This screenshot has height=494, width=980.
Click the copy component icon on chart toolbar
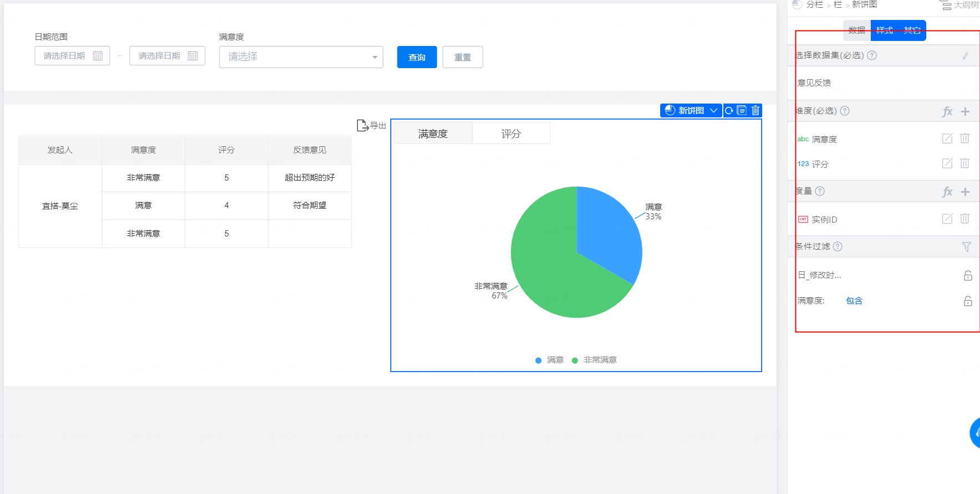pos(742,110)
